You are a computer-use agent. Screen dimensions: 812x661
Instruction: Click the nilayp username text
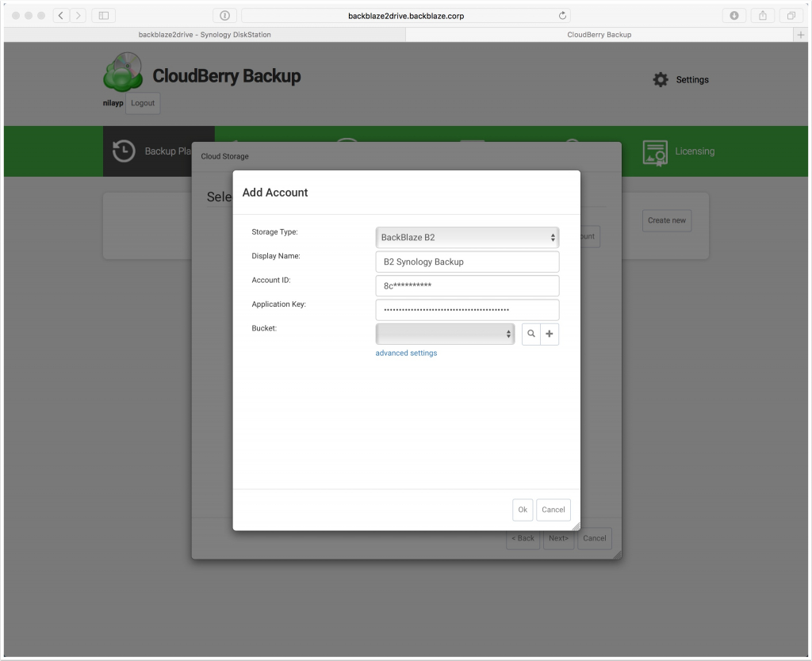113,103
